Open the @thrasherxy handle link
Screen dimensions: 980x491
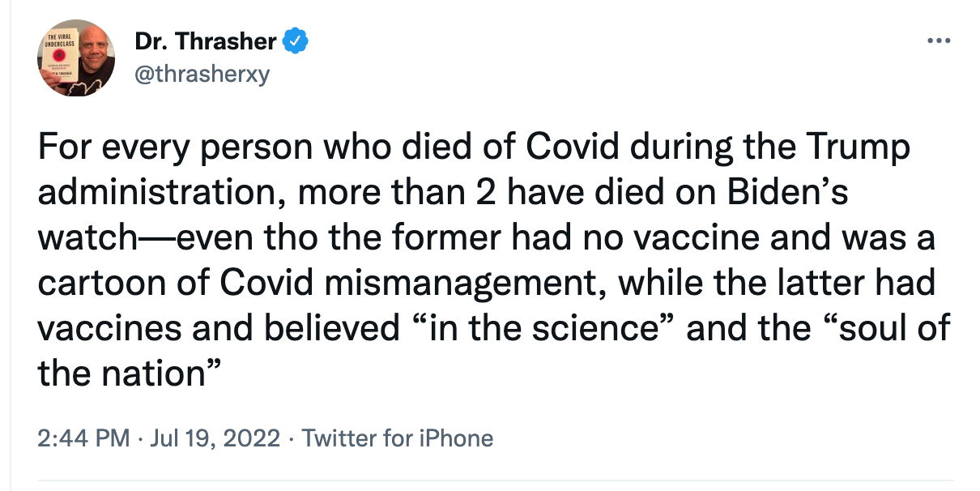[202, 75]
